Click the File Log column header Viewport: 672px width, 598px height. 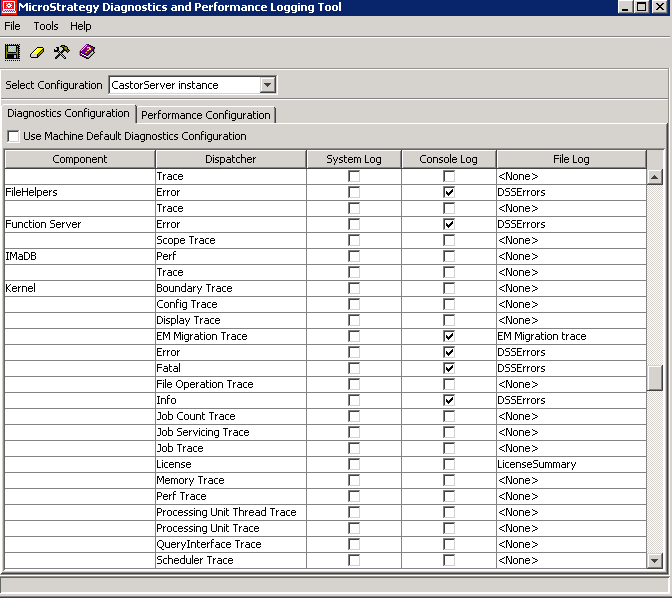(571, 159)
